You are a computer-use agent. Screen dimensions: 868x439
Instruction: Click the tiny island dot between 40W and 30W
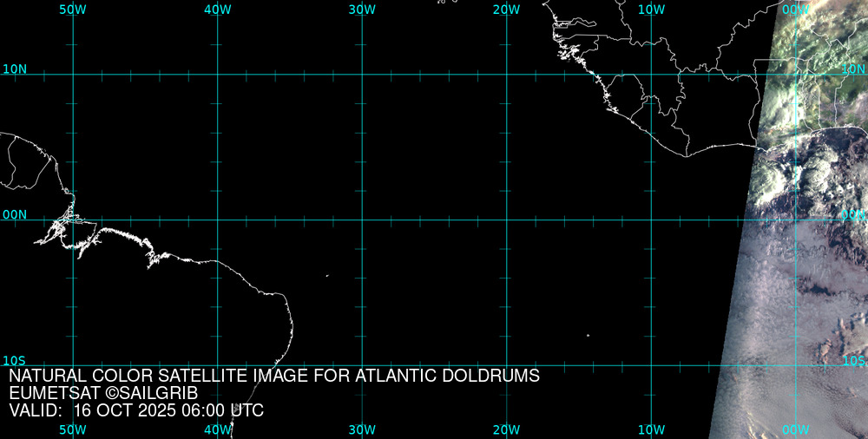(327, 276)
